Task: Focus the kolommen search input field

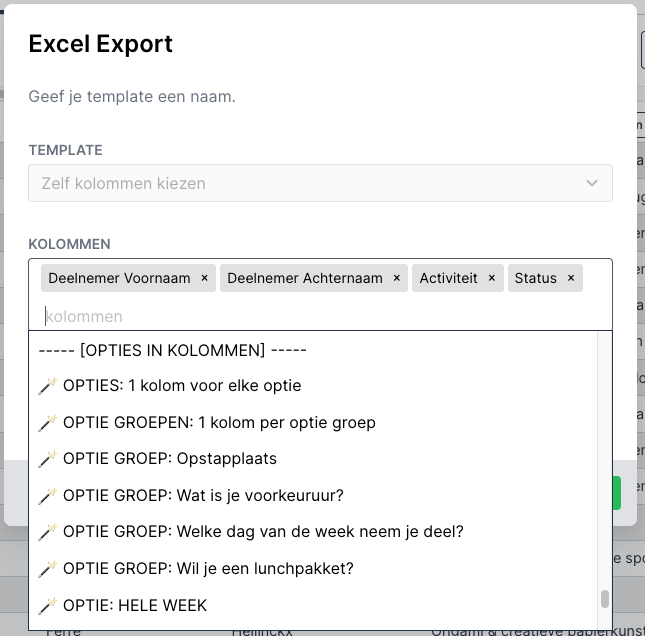Action: 320,316
